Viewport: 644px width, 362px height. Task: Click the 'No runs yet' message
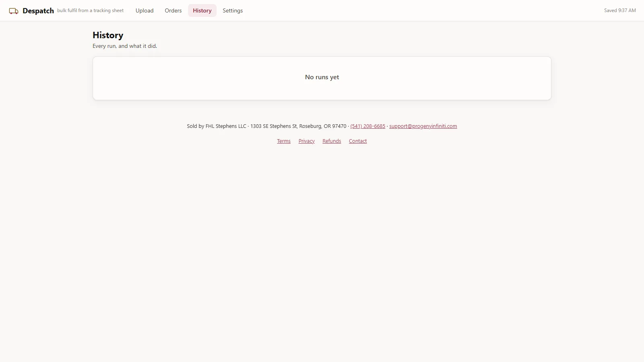pyautogui.click(x=322, y=77)
